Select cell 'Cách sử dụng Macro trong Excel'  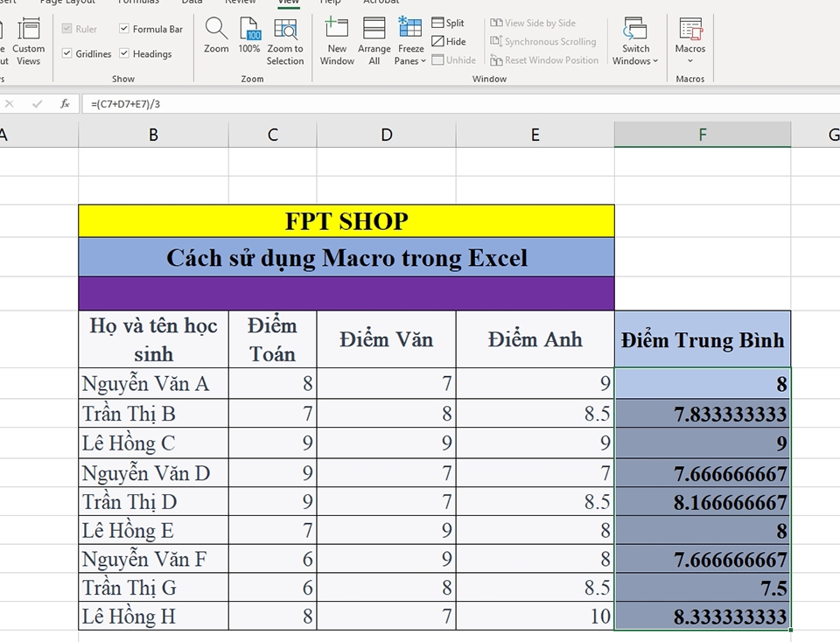pos(346,257)
